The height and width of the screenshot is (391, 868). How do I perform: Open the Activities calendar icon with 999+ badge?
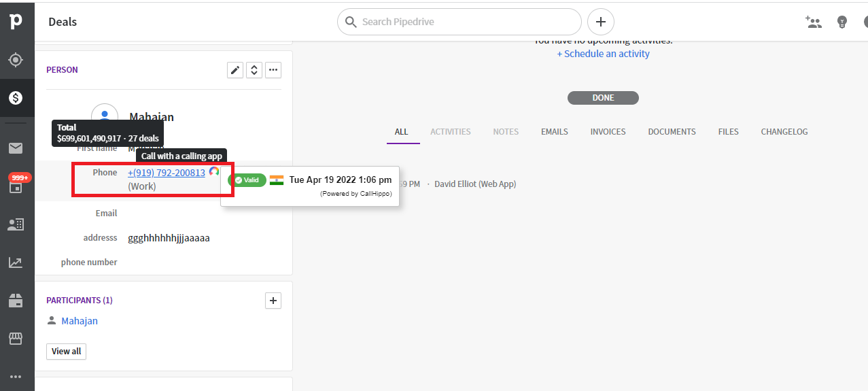point(16,186)
